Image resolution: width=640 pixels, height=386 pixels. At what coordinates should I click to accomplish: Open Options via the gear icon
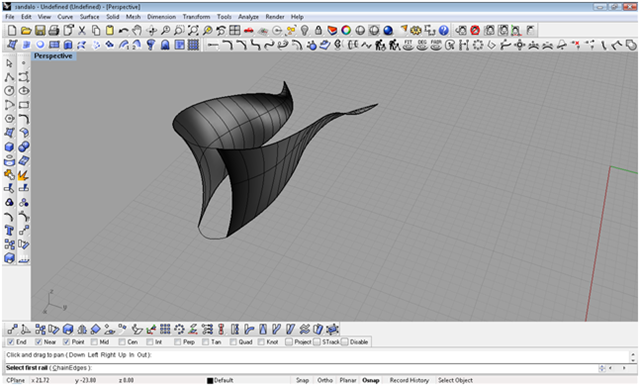point(416,30)
